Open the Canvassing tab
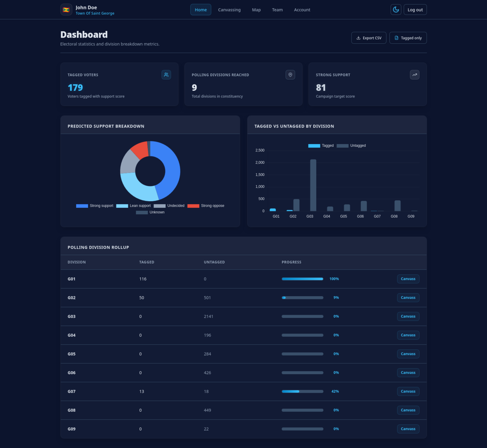 [x=229, y=10]
